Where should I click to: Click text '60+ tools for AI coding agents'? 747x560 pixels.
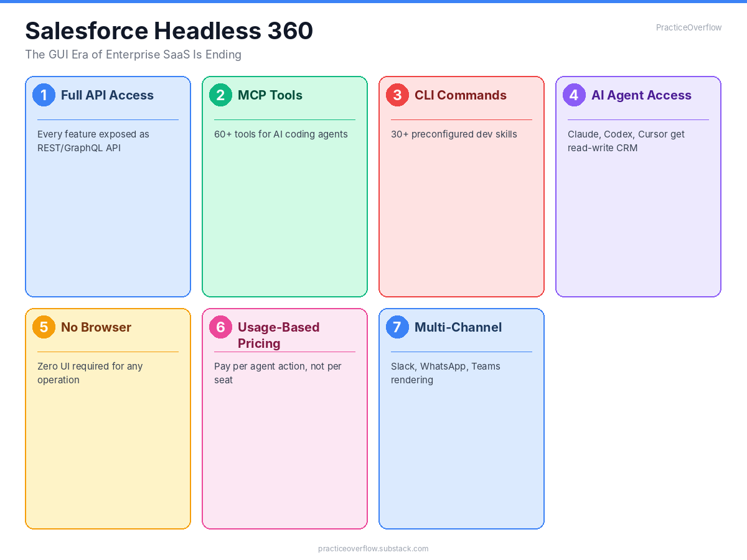pos(281,134)
